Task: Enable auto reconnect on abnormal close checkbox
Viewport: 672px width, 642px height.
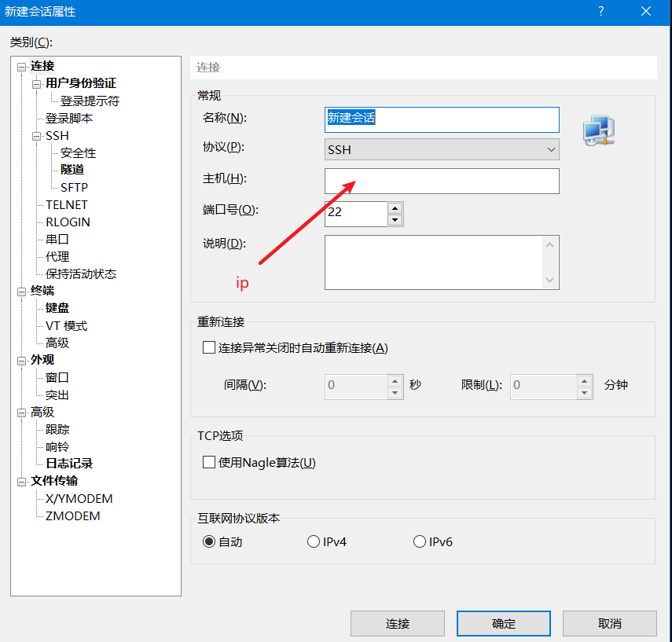Action: click(209, 347)
